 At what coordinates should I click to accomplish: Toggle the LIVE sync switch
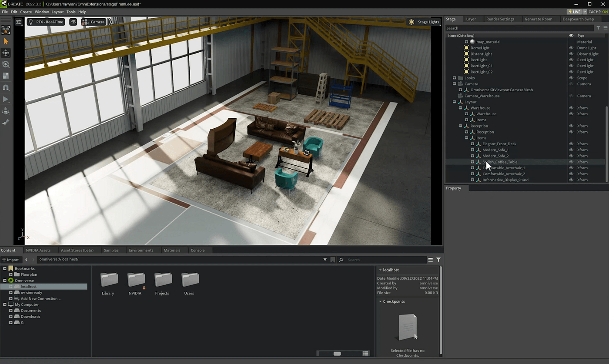click(x=575, y=12)
